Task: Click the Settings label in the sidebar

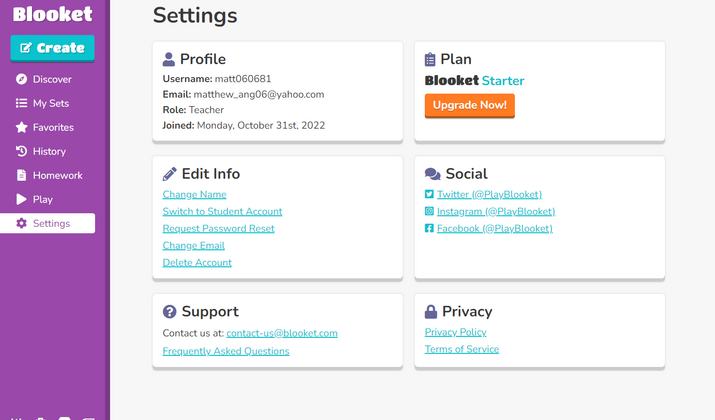Action: 52,223
